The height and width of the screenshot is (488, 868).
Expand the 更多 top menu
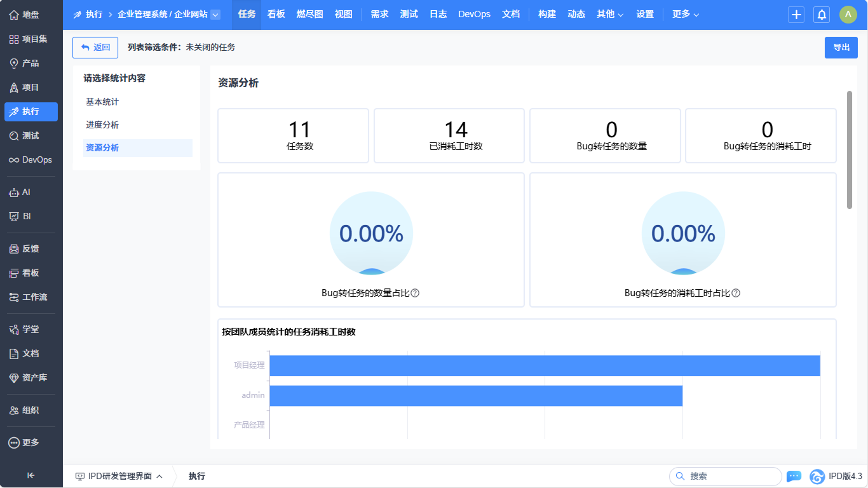click(686, 14)
